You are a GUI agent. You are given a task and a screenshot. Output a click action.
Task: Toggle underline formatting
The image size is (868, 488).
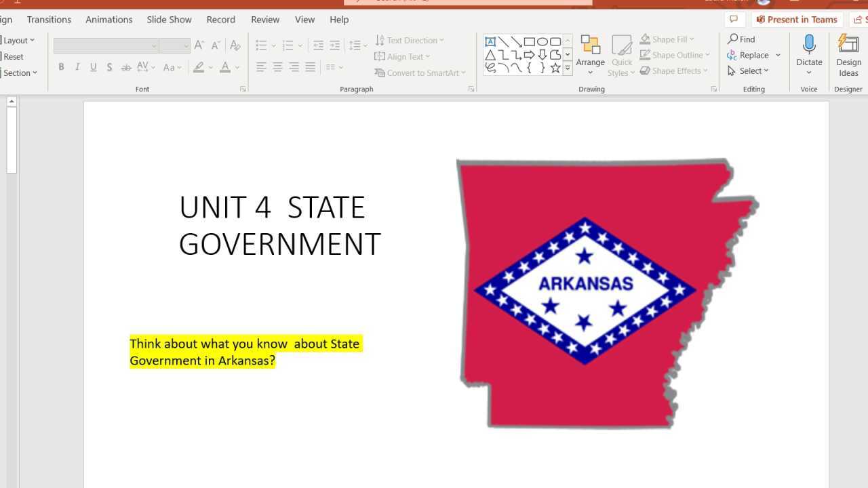(93, 67)
